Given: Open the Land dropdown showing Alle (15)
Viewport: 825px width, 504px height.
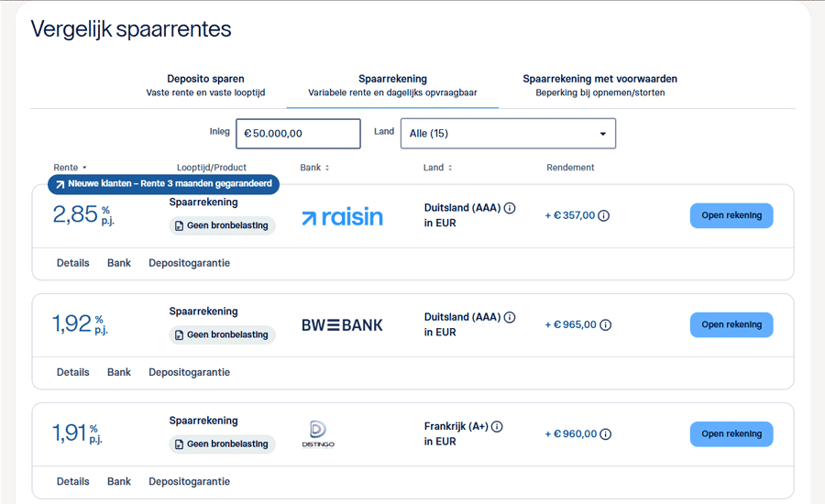Looking at the screenshot, I should [508, 134].
